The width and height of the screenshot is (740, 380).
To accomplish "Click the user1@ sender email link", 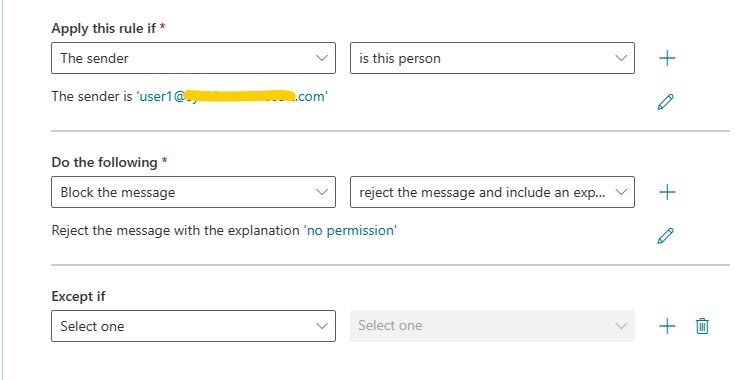I will coord(232,96).
